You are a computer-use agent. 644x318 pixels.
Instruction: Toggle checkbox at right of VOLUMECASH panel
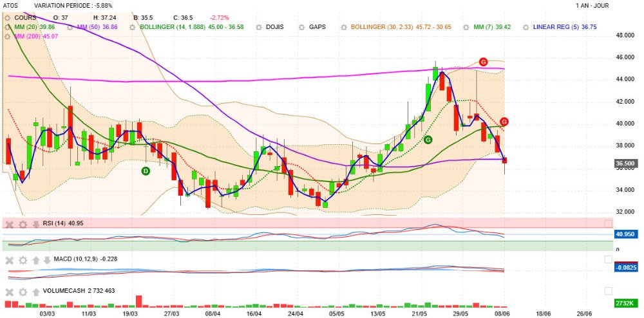coord(609,291)
